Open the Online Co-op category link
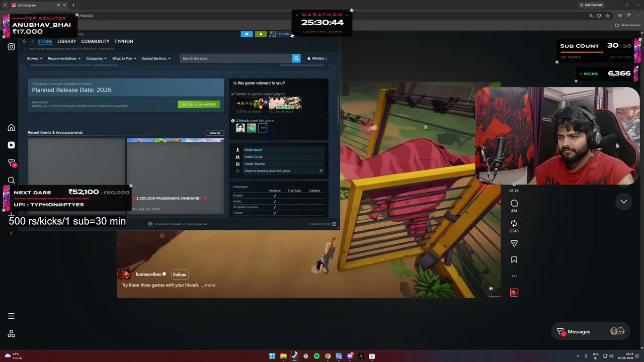Image resolution: width=644 pixels, height=362 pixels. click(253, 157)
